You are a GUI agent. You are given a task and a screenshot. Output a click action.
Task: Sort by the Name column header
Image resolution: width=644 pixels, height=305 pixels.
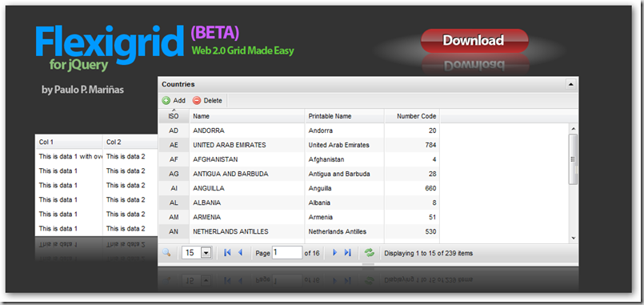(x=247, y=116)
